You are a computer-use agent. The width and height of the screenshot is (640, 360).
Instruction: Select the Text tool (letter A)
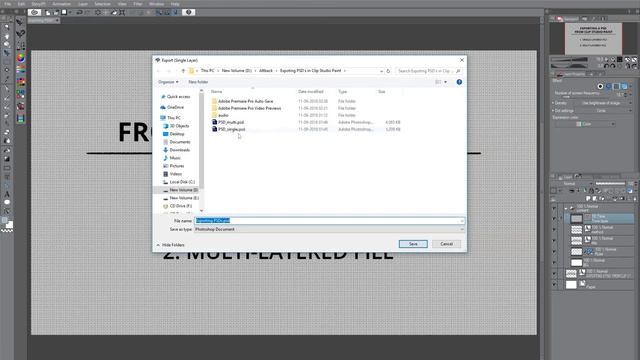coord(7,194)
